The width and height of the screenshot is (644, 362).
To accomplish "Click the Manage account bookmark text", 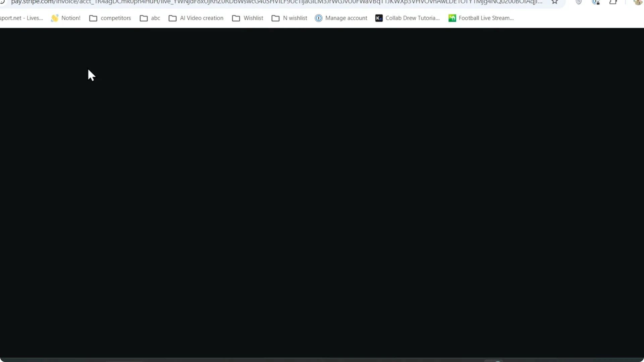I will click(346, 18).
